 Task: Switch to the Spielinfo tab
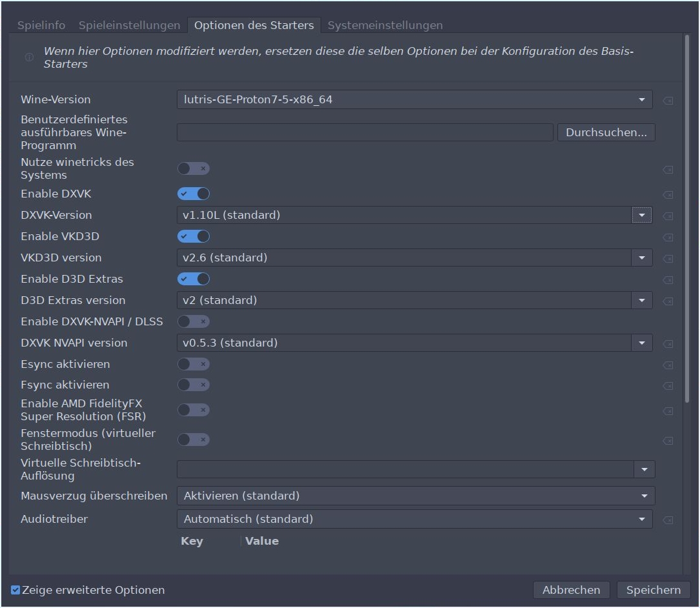(x=41, y=25)
